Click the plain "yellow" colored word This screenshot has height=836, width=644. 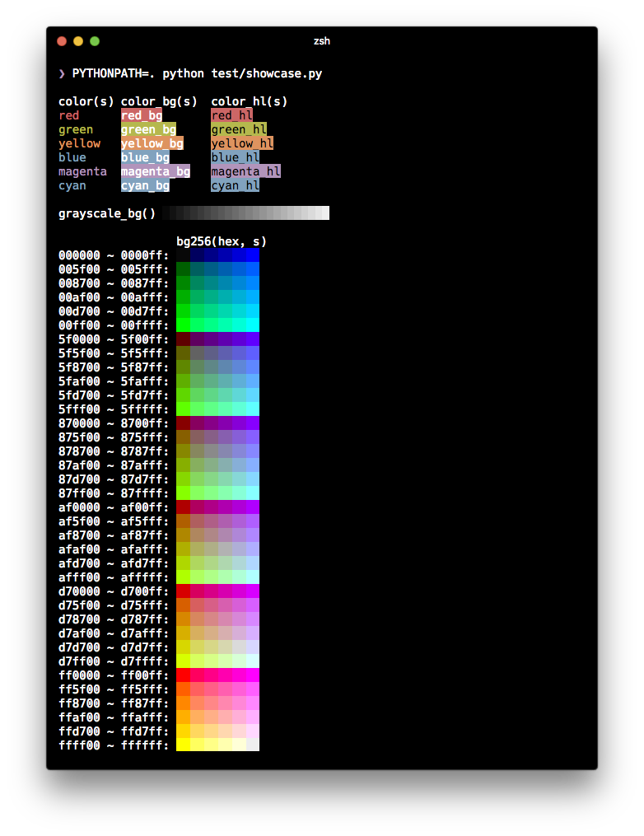[x=79, y=143]
